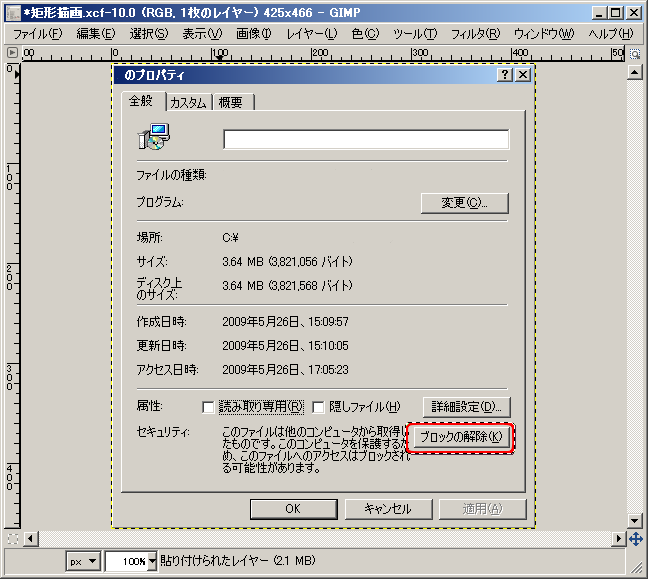Screen dimensions: 648x579
Task: Open the image menu triangle button at ruler corner
Action: click(x=12, y=52)
